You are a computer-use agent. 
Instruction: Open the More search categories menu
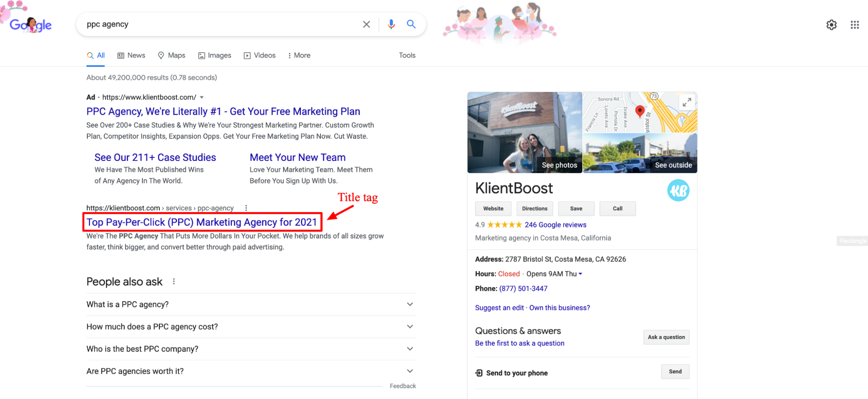pos(299,56)
